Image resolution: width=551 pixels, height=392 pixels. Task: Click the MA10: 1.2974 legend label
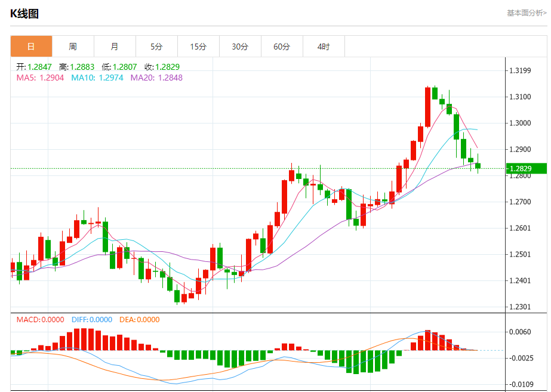point(97,78)
